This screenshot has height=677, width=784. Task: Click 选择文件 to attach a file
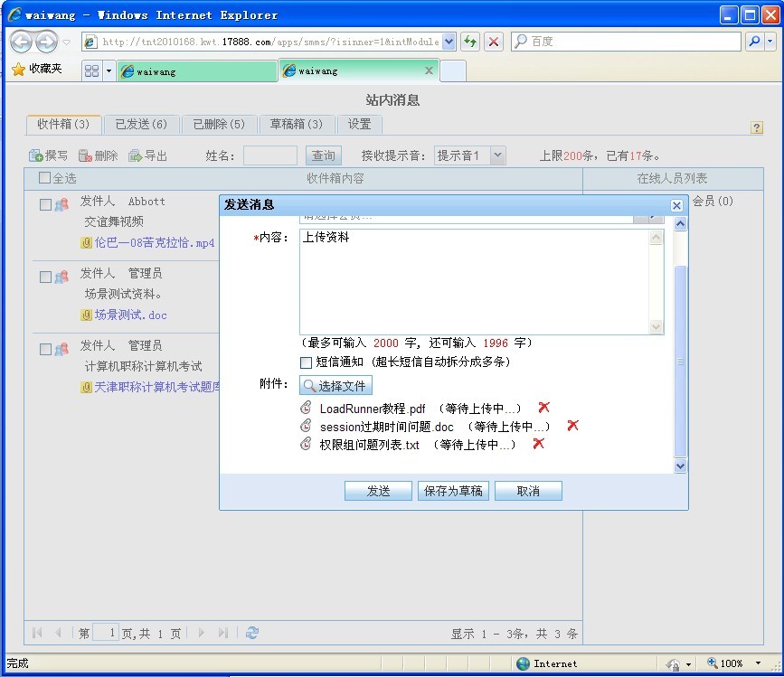(x=335, y=386)
